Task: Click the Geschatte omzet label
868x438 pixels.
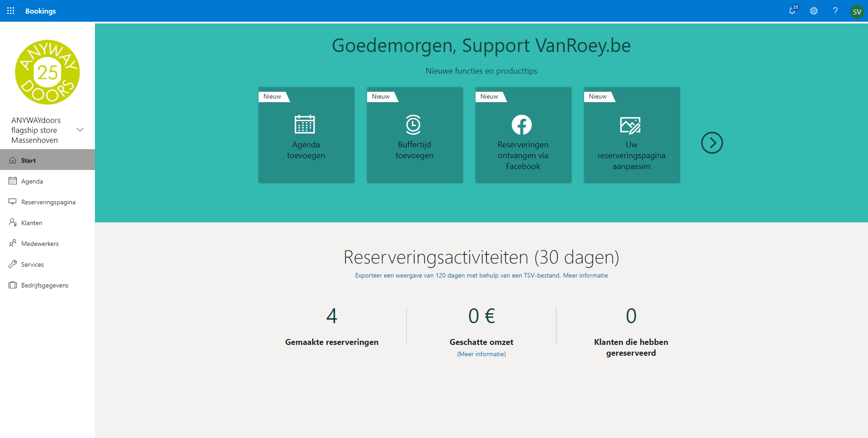Action: click(x=481, y=342)
